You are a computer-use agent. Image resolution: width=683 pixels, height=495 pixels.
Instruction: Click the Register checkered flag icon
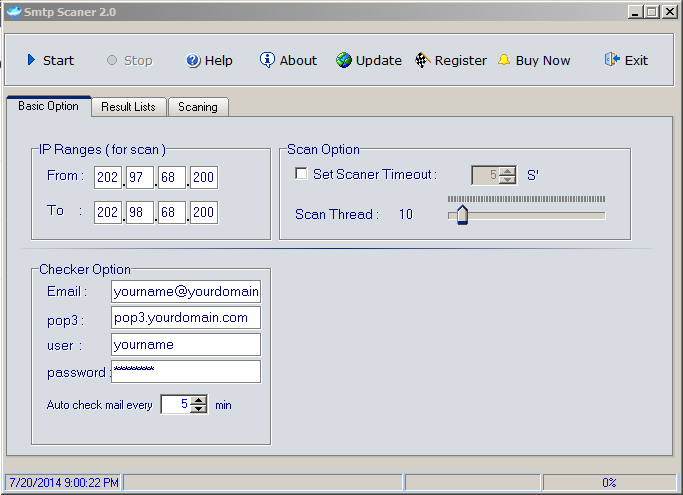[x=422, y=60]
